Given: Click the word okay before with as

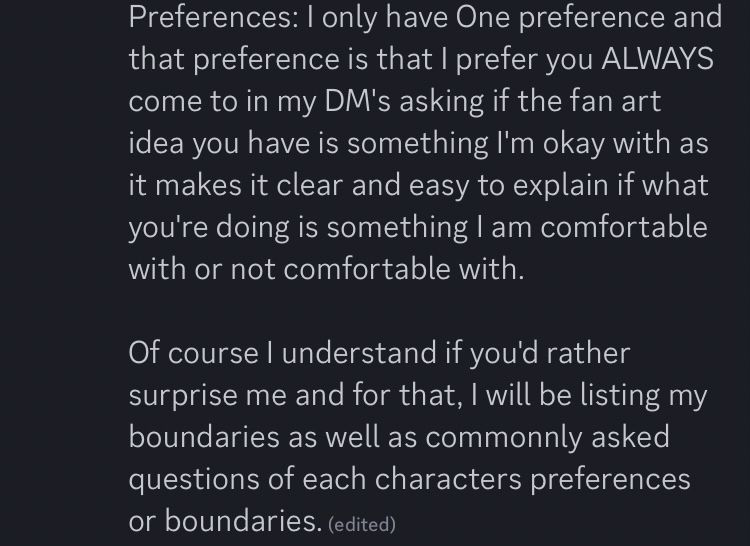Looking at the screenshot, I should [573, 143].
